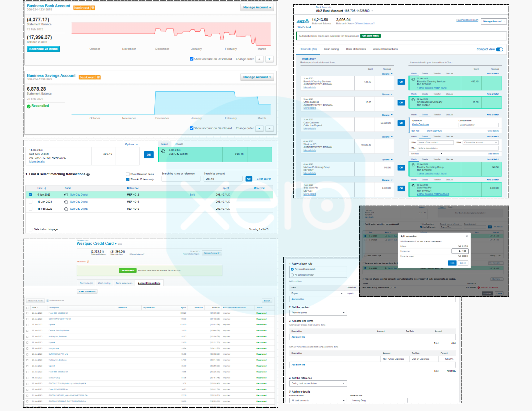
Task: Open the Options dropdown above Sub City Digital line
Action: click(131, 144)
